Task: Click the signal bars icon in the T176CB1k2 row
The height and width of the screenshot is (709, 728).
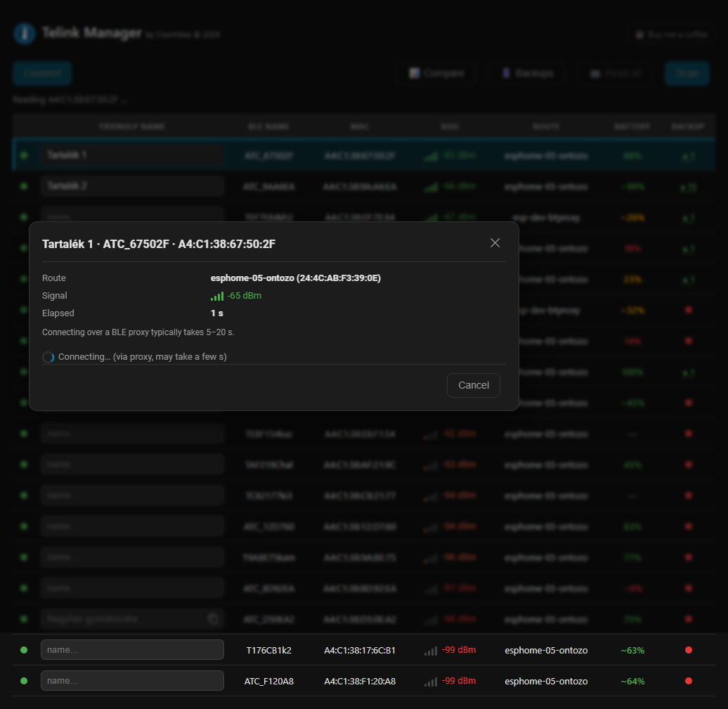Action: [x=430, y=651]
